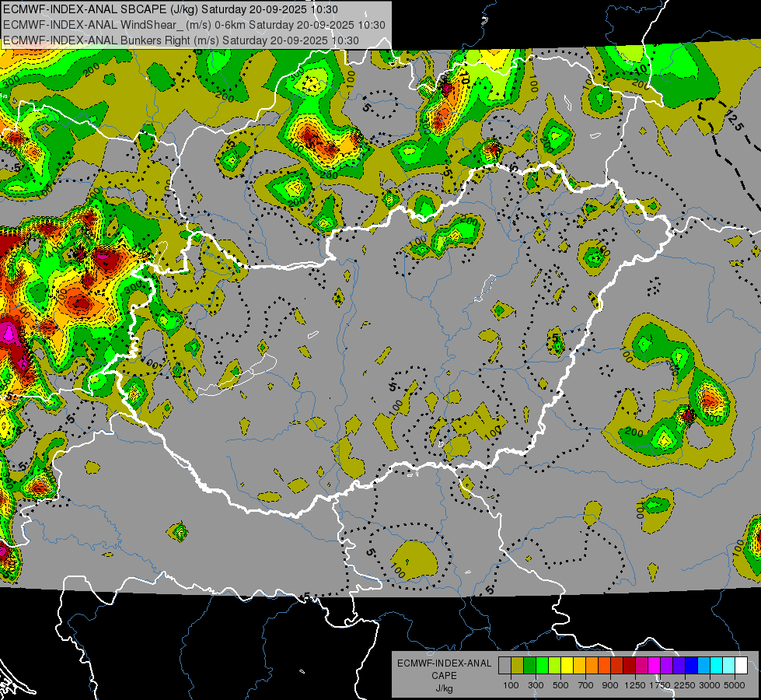761x700 pixels.
Task: Click the CAPE label in the legend
Action: click(445, 675)
